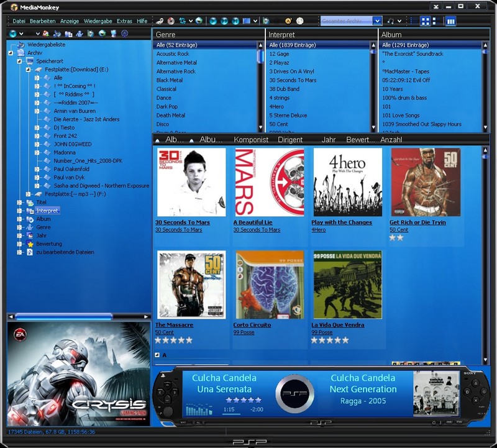The width and height of the screenshot is (497, 448).
Task: Click the round cyan Play toolbar button
Action: (x=213, y=21)
